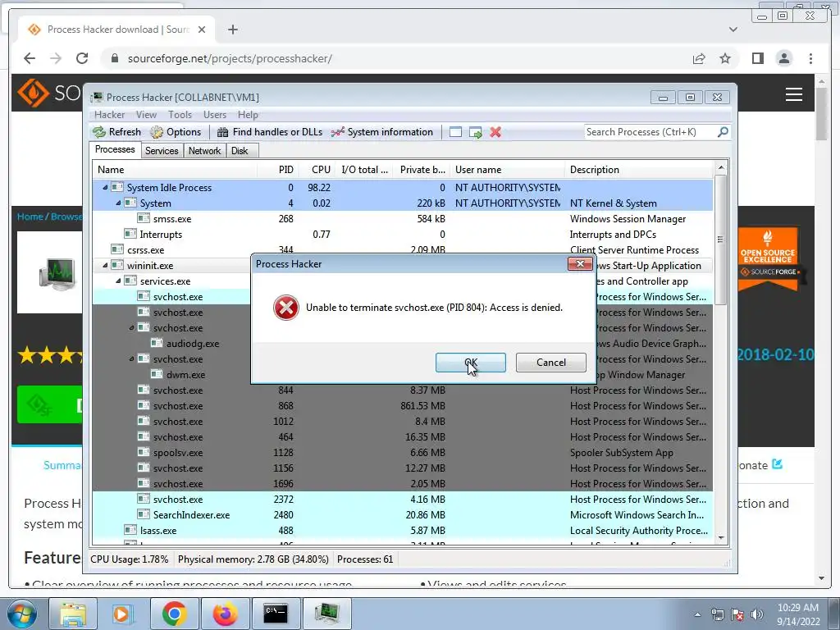Close the Process Hacker error dialog
Viewport: 840px width, 630px height.
[x=580, y=263]
